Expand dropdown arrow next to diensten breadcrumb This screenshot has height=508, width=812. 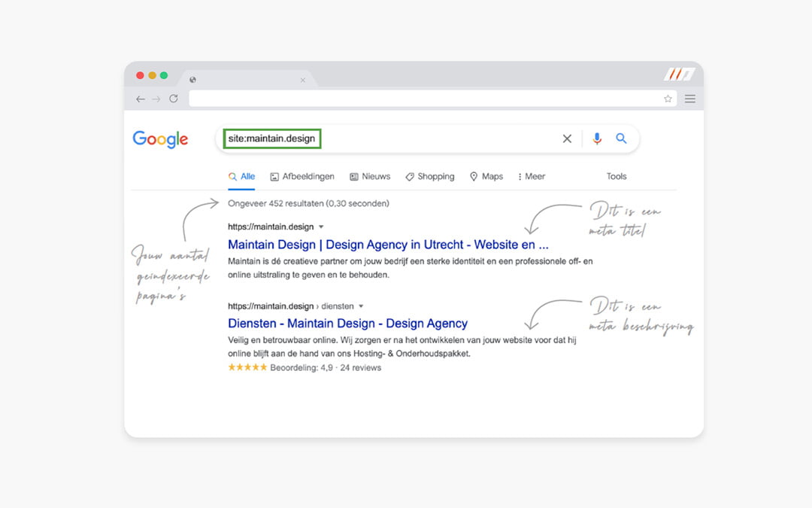[361, 306]
